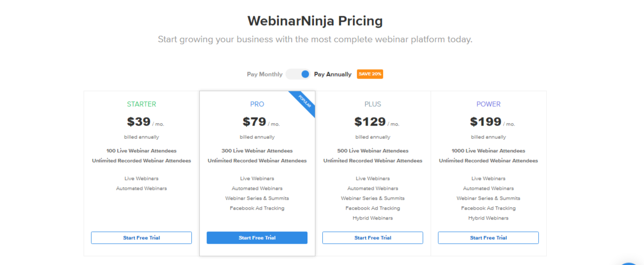Toggle the Pay Monthly / Pay Annually switch

tap(298, 74)
